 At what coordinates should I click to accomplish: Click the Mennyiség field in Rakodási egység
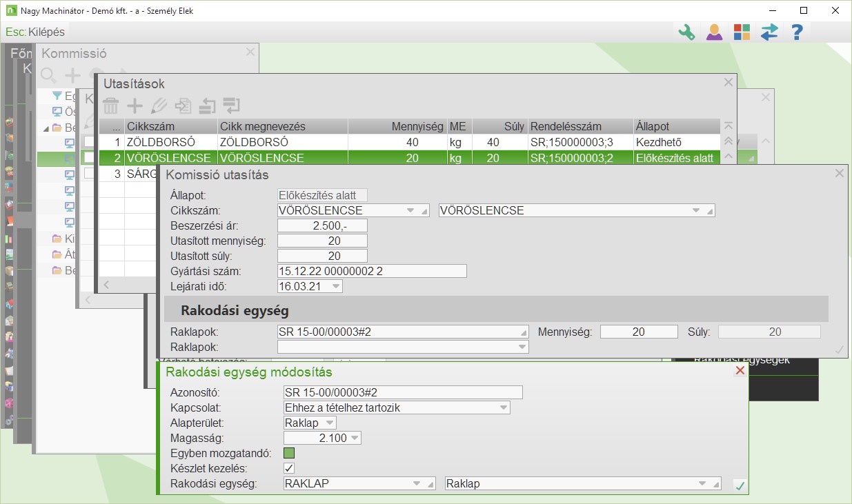coord(639,332)
